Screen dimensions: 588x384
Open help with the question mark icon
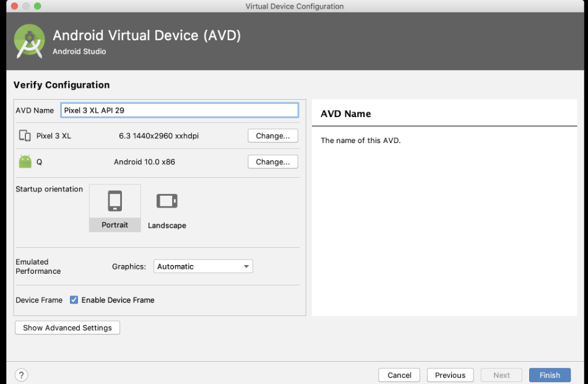pos(21,375)
